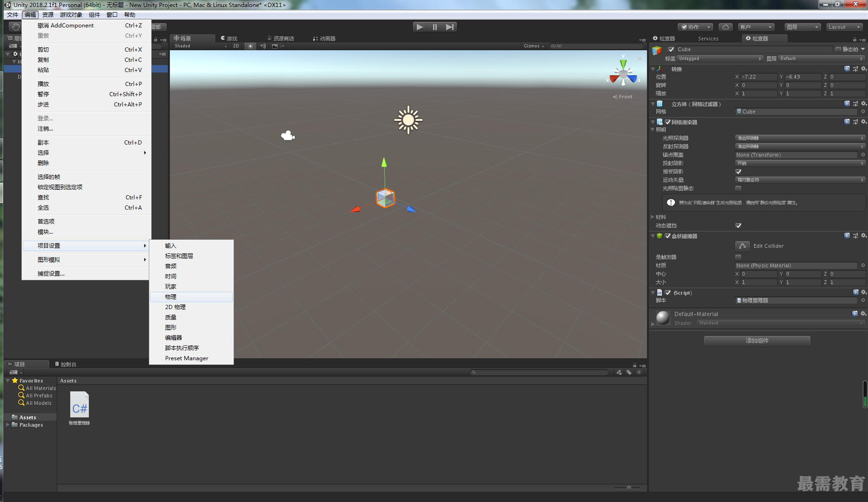Open the 文件 menu
Screen dimensions: 868x502
tap(13, 15)
